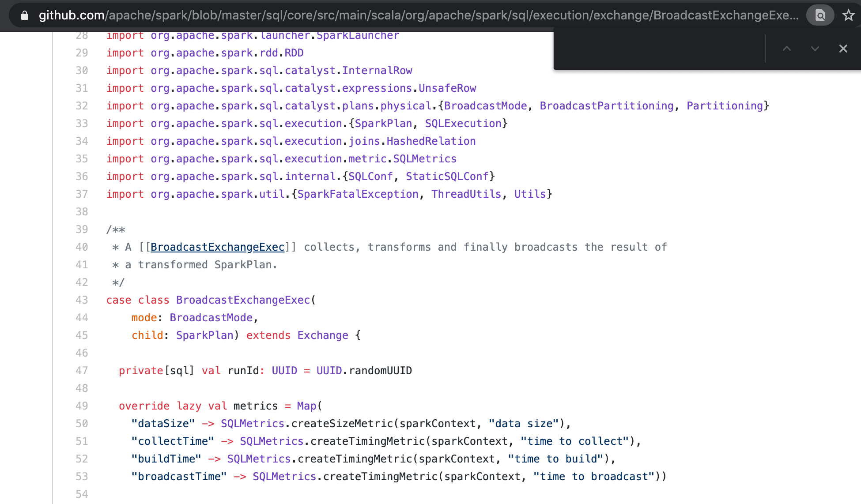Click Exchange type on line 45
The image size is (861, 504).
tap(323, 335)
